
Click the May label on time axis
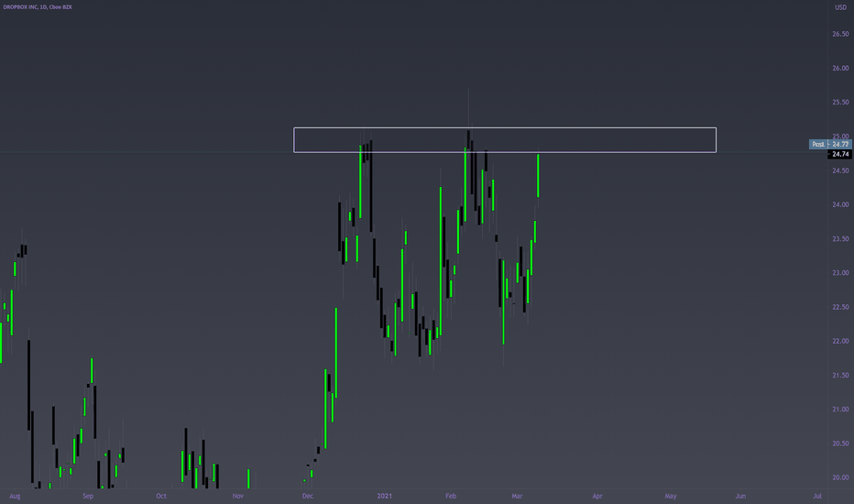click(x=671, y=496)
